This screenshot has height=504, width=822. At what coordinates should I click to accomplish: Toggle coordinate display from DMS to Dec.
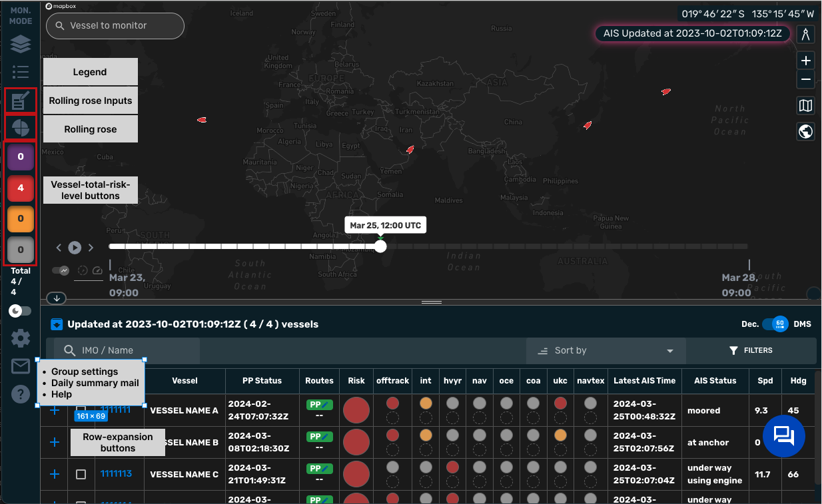775,324
